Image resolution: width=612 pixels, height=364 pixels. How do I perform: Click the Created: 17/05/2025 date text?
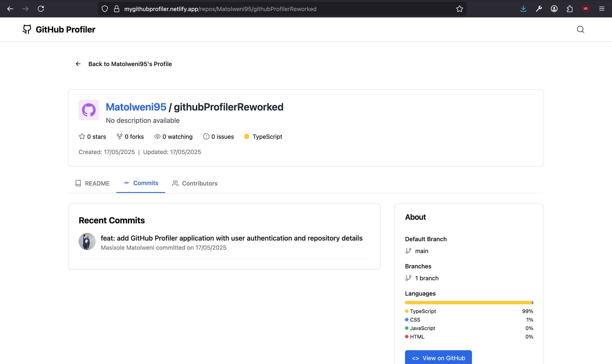pos(107,152)
